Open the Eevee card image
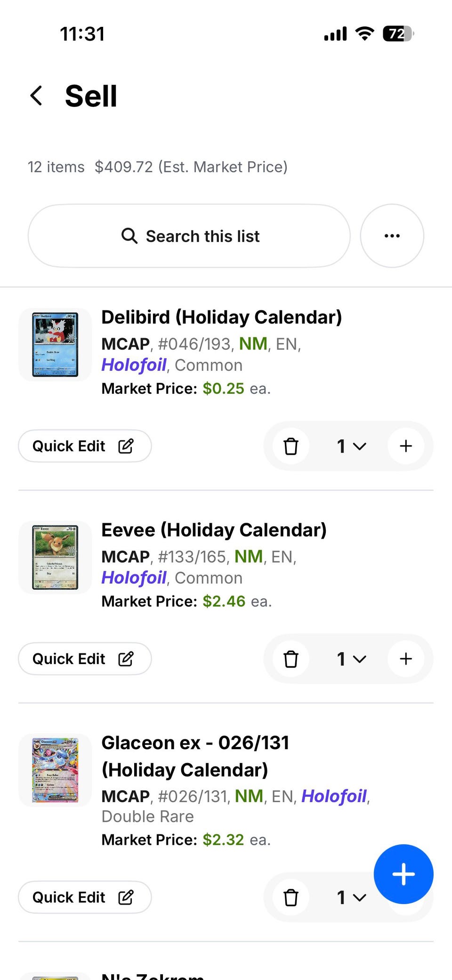The image size is (452, 980). pyautogui.click(x=55, y=558)
